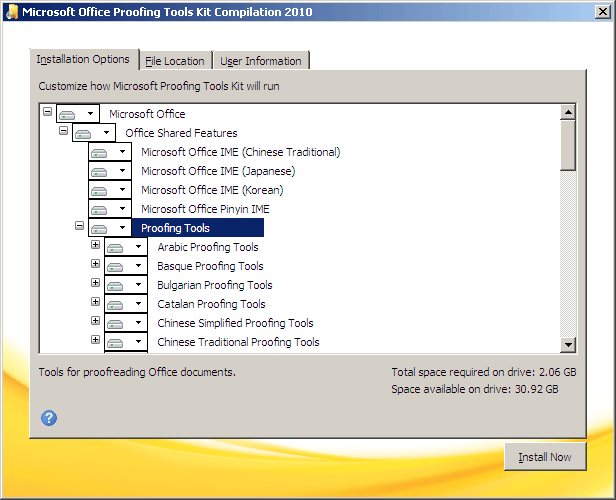Select Arabic Proofing Tools label
Screen dimensions: 616x500
208,247
